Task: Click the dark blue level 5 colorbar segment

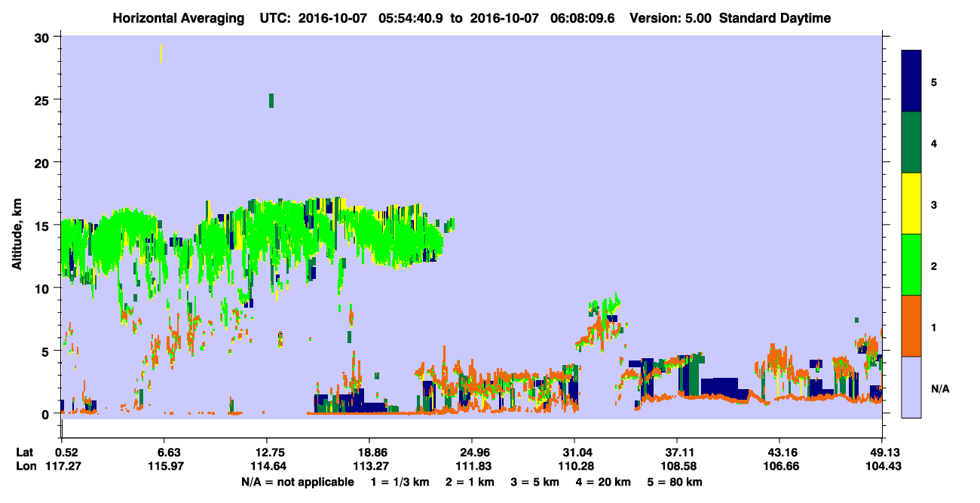Action: (x=911, y=81)
